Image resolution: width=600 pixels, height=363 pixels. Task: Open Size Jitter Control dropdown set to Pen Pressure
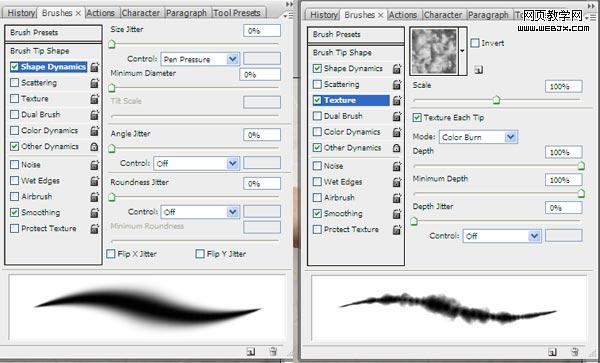pos(200,59)
